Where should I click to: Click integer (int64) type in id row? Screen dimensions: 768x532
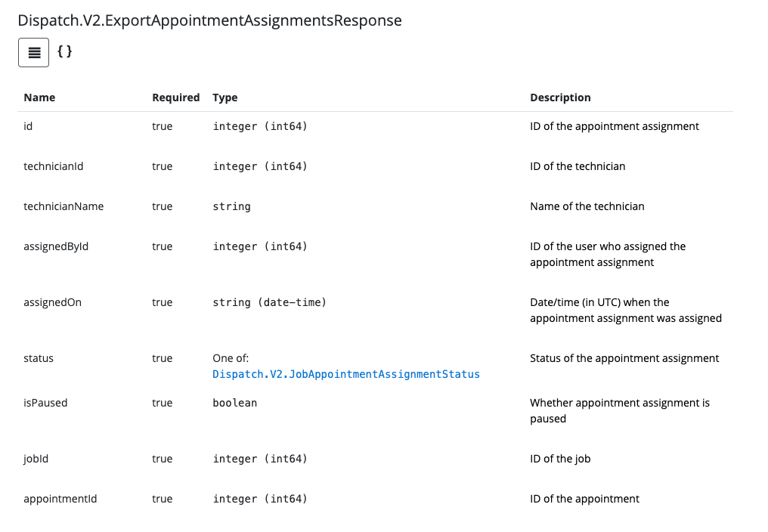tap(260, 126)
